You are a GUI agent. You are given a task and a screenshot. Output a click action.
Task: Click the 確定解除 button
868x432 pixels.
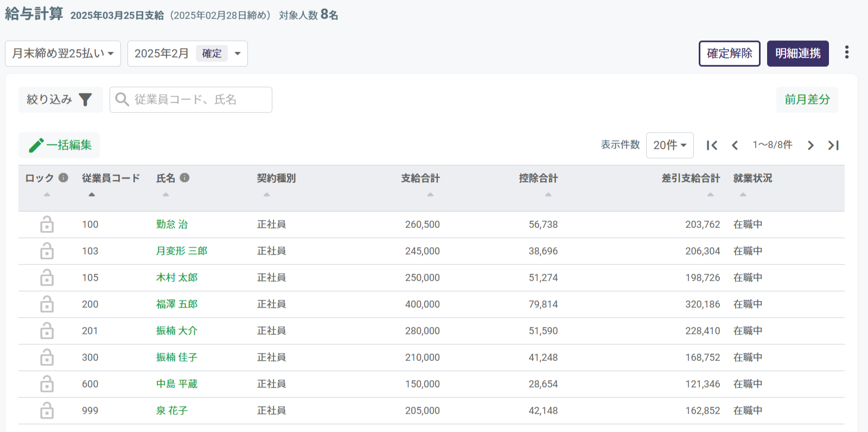729,54
